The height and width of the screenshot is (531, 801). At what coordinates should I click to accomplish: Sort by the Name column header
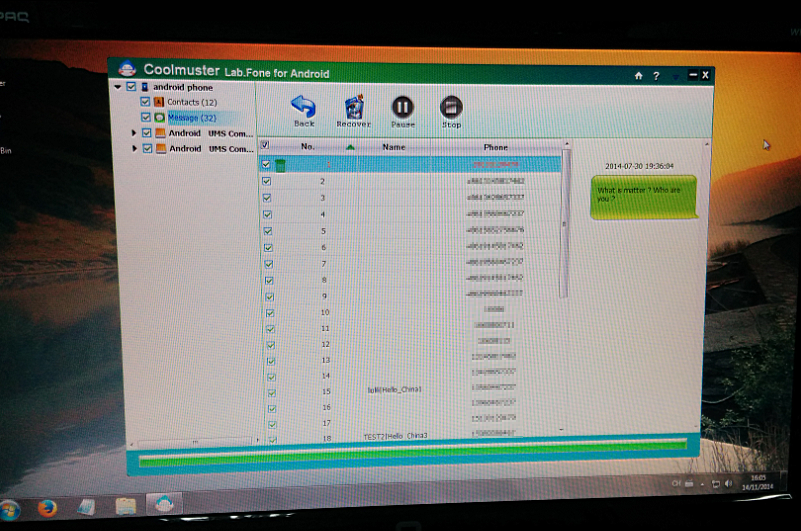point(394,147)
